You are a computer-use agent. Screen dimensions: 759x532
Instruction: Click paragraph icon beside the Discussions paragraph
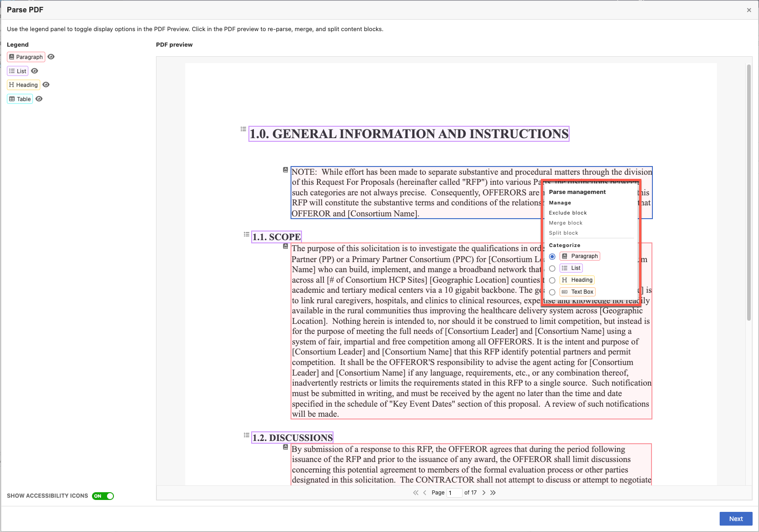point(285,447)
